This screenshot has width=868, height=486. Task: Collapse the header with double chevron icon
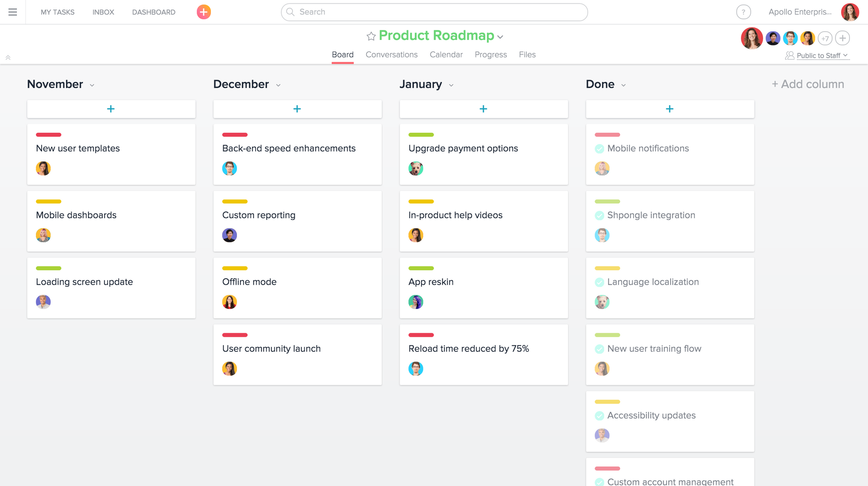(x=8, y=57)
